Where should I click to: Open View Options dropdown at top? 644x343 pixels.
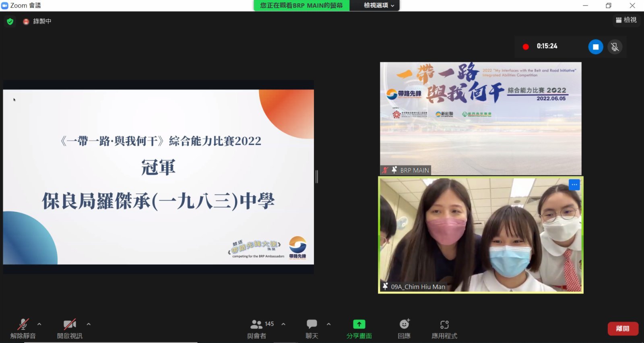tap(378, 5)
